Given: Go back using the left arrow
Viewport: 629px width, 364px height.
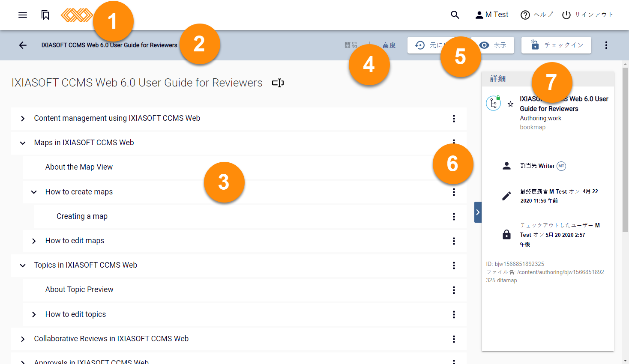Looking at the screenshot, I should [x=23, y=45].
